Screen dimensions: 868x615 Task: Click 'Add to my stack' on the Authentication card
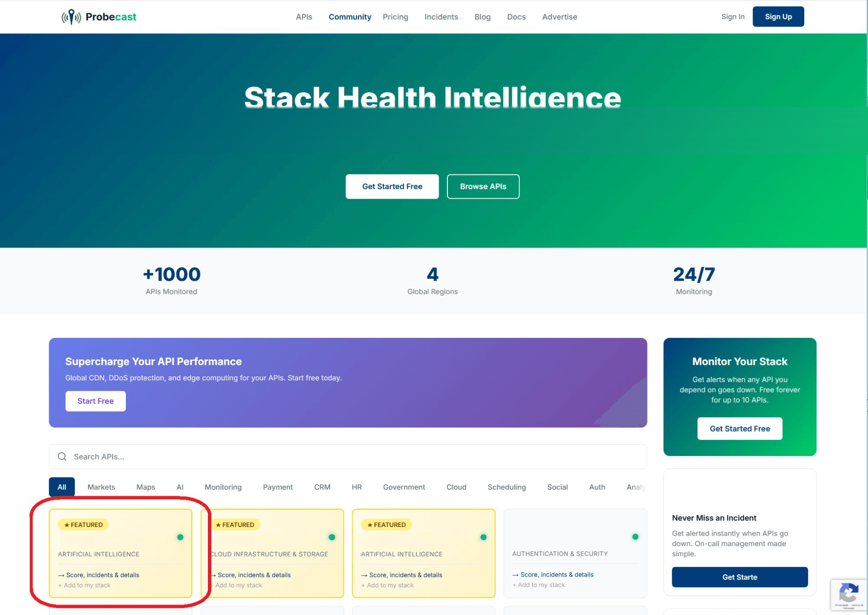pyautogui.click(x=539, y=585)
